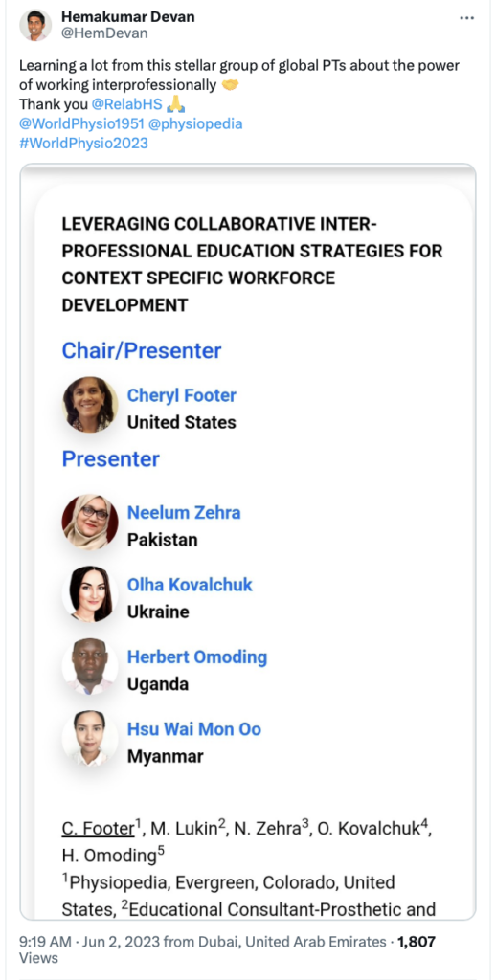Open the three-dot more options menu
Viewport: 496px width, 980px height.
coord(466,18)
